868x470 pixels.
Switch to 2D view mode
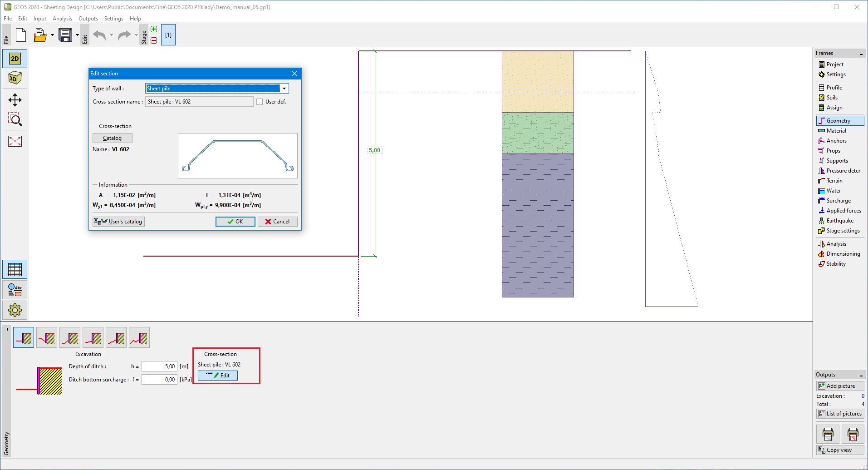point(15,59)
